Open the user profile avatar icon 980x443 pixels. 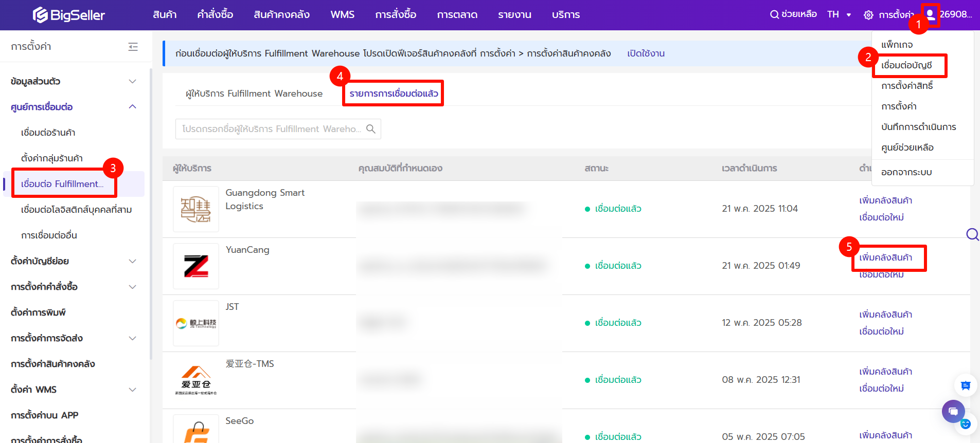click(930, 14)
